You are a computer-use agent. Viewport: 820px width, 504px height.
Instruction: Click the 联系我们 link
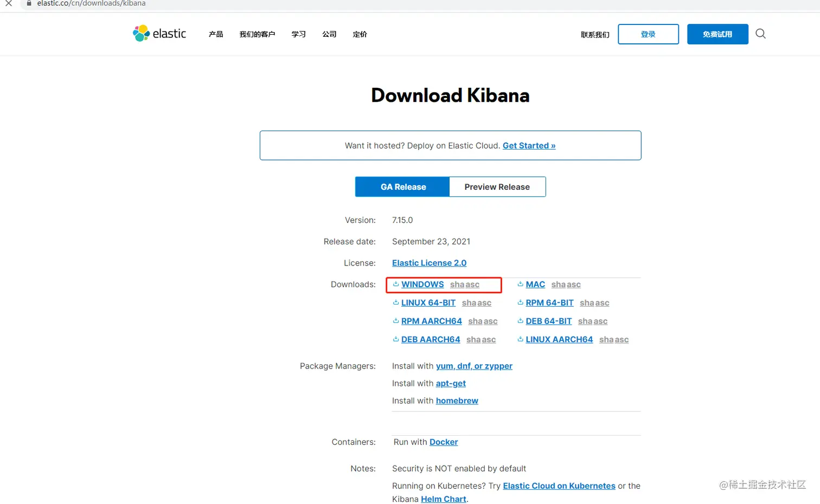595,35
